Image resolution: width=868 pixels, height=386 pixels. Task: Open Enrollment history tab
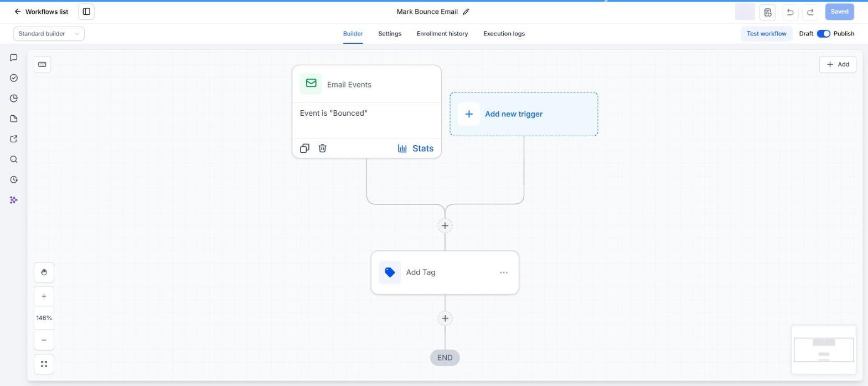click(x=442, y=34)
